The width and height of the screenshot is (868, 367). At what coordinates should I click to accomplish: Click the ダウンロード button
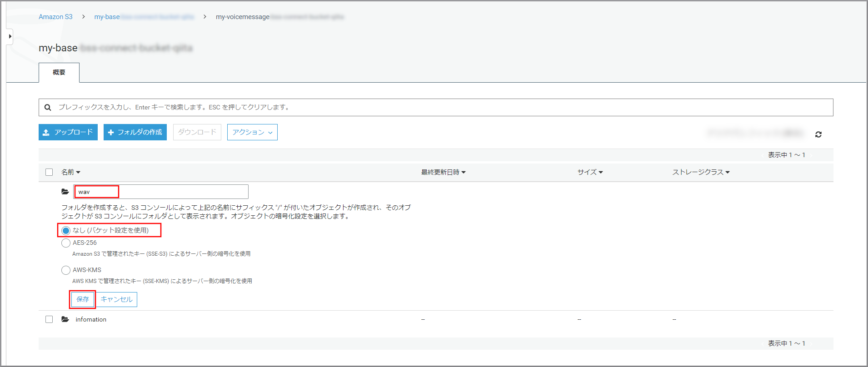pyautogui.click(x=197, y=132)
